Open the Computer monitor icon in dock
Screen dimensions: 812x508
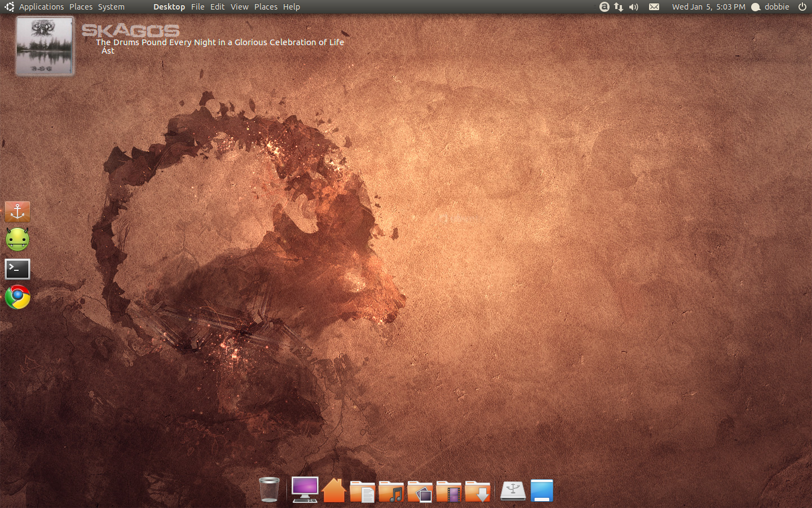(x=304, y=489)
